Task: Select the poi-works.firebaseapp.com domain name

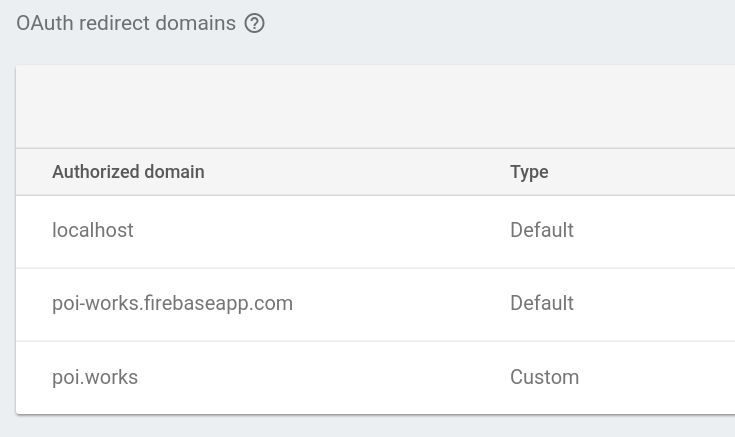Action: point(172,303)
